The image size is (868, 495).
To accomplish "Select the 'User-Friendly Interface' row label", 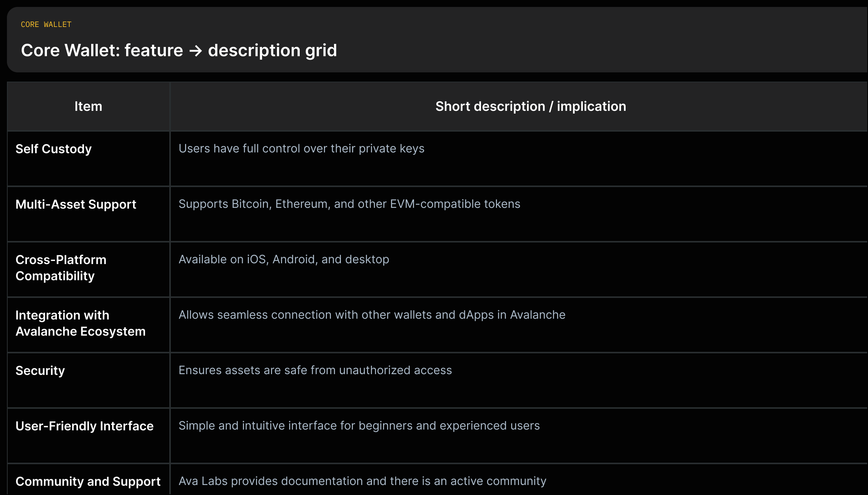I will (84, 426).
